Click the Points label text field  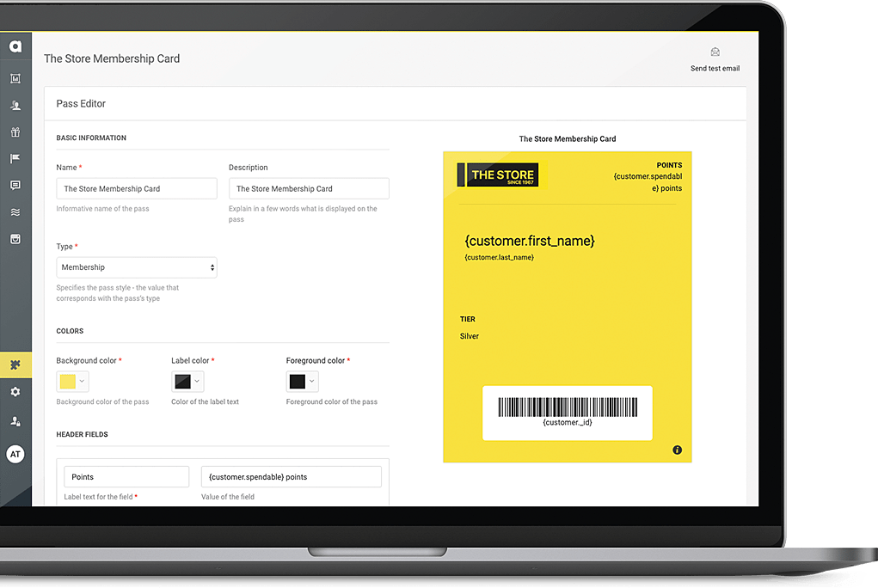pos(126,477)
